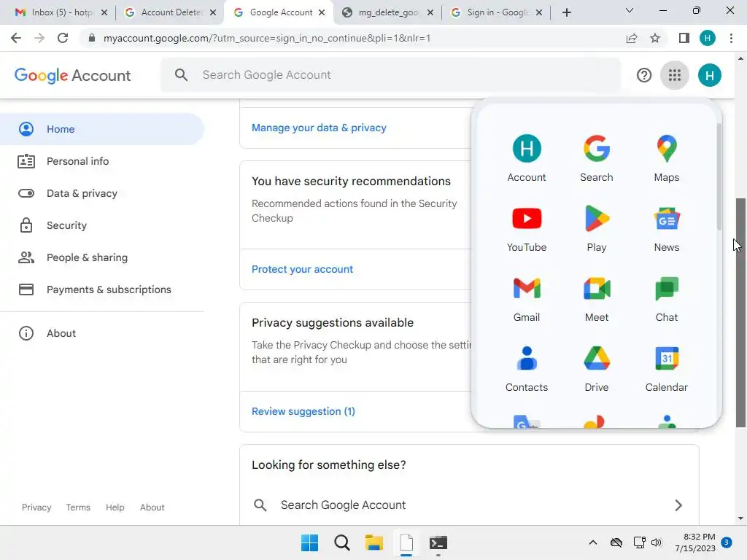Open the Terms footer link
The image size is (747, 560).
(x=77, y=507)
